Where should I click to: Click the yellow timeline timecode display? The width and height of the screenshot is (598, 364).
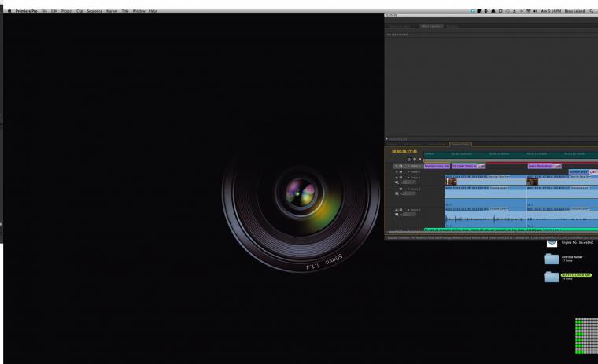pyautogui.click(x=404, y=152)
